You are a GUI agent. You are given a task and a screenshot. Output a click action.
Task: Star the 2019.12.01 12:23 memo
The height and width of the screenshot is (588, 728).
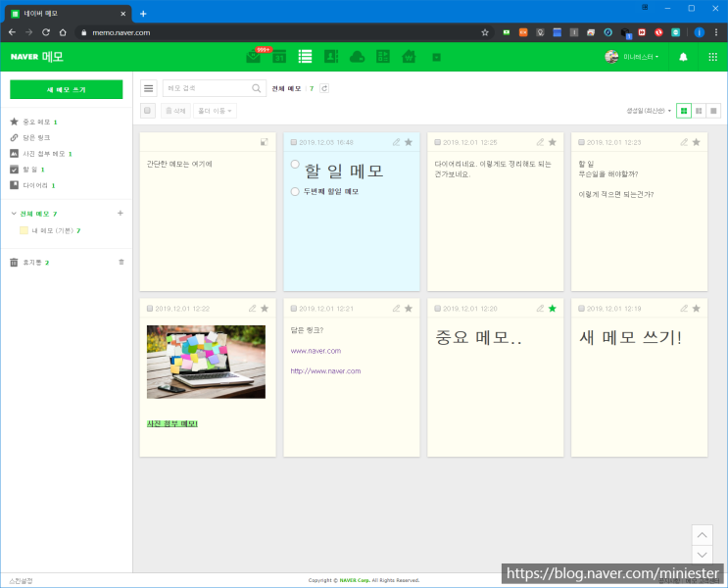[x=697, y=142]
